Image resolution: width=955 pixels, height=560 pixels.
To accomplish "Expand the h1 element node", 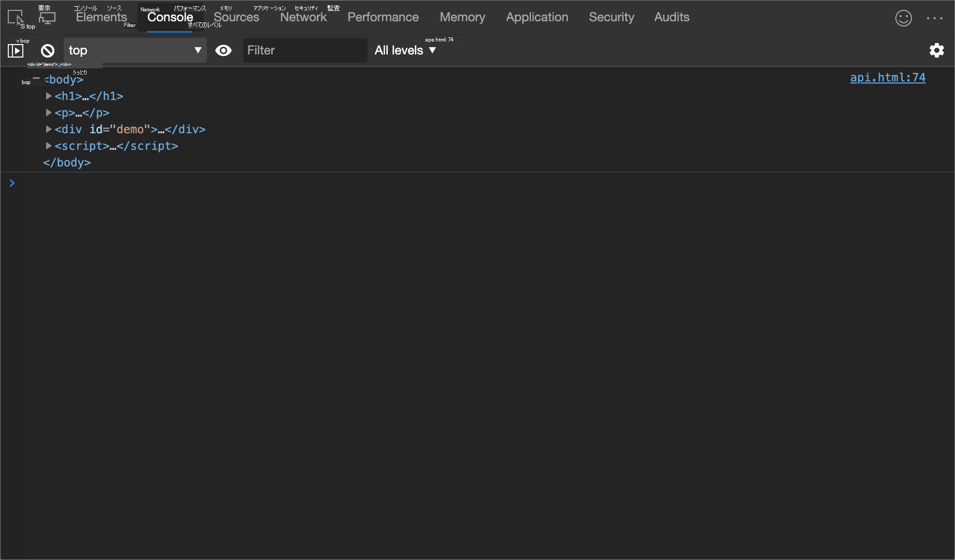I will pos(48,96).
